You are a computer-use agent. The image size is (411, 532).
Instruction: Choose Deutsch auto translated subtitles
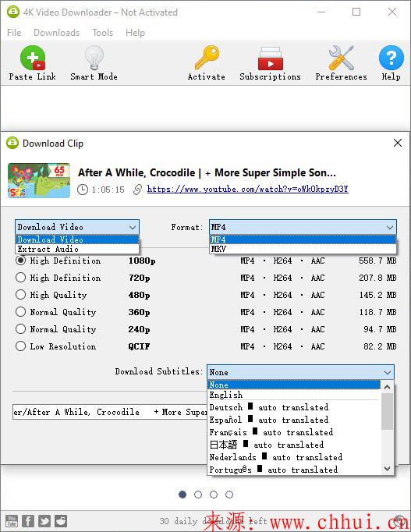click(294, 407)
